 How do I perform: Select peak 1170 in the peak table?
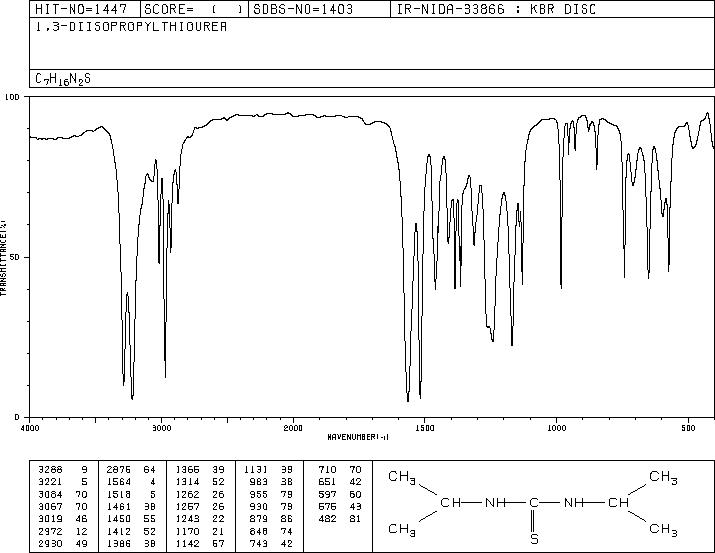(187, 532)
